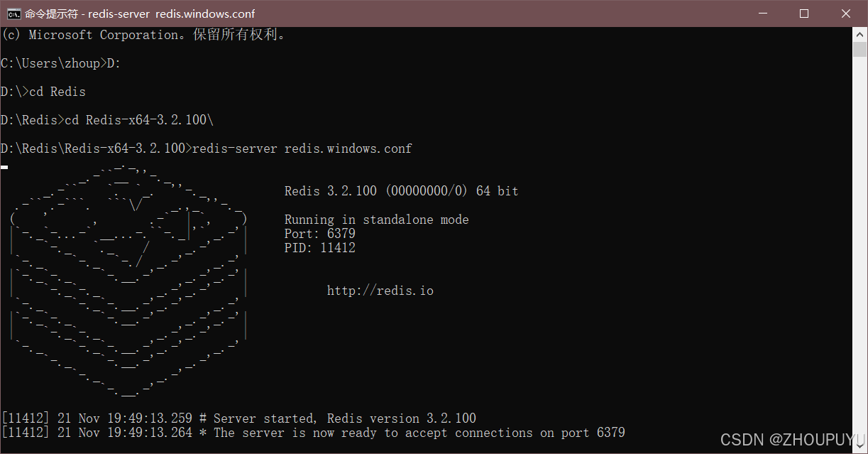Click the 'Running in standalone mode' text

pyautogui.click(x=377, y=220)
